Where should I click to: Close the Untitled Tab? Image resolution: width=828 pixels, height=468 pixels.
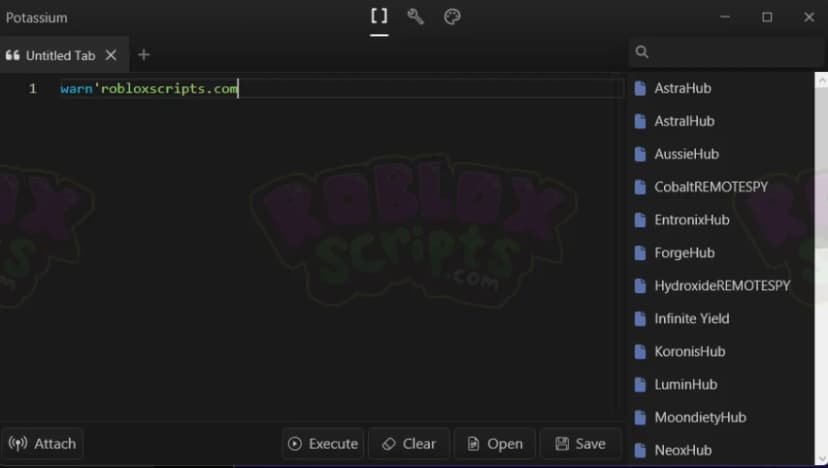[x=111, y=55]
